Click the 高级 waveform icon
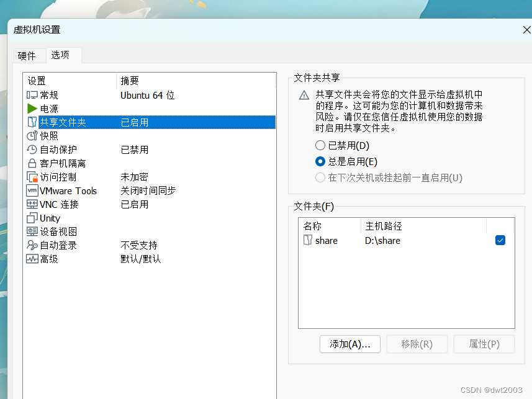532x399 pixels. 32,259
